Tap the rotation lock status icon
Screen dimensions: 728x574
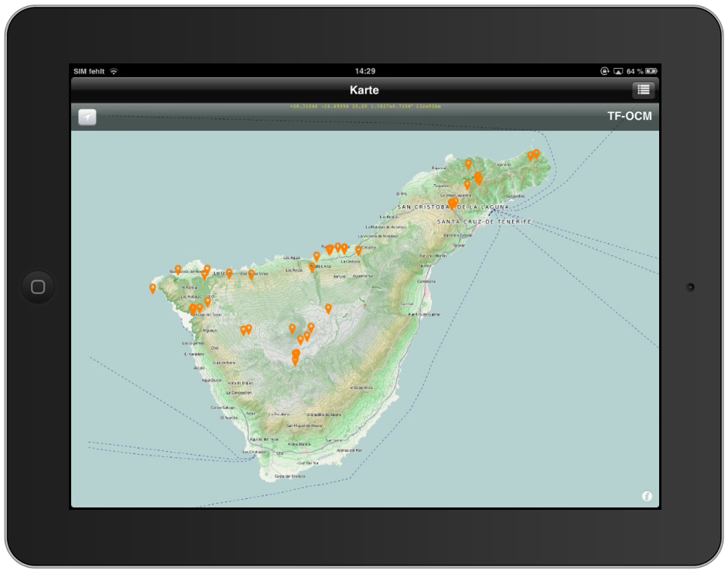(x=604, y=71)
